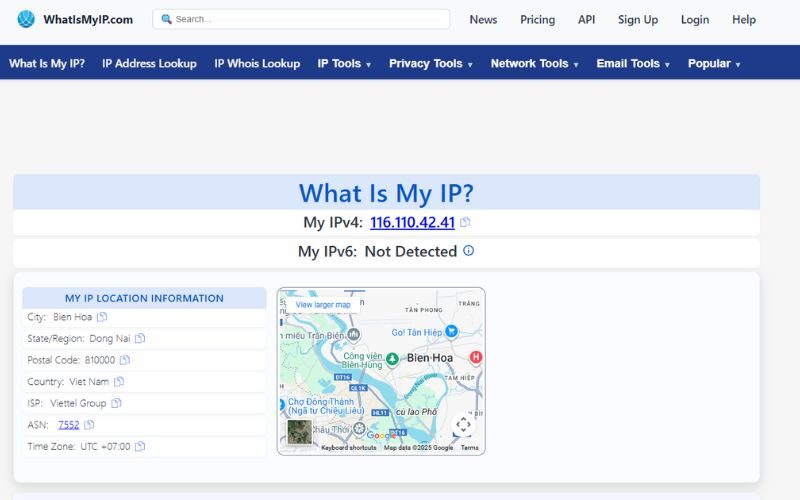The width and height of the screenshot is (800, 500).
Task: Expand the Email Tools dropdown menu
Action: (633, 63)
